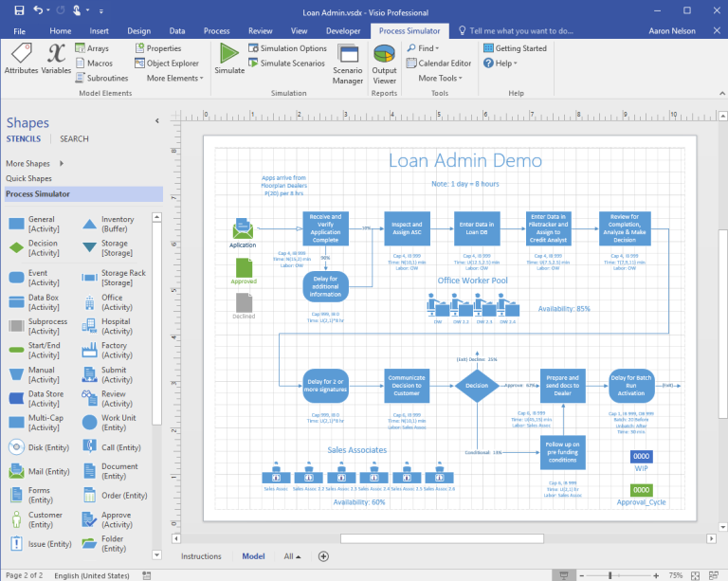Click the stencil list scroll down arrow

[157, 555]
